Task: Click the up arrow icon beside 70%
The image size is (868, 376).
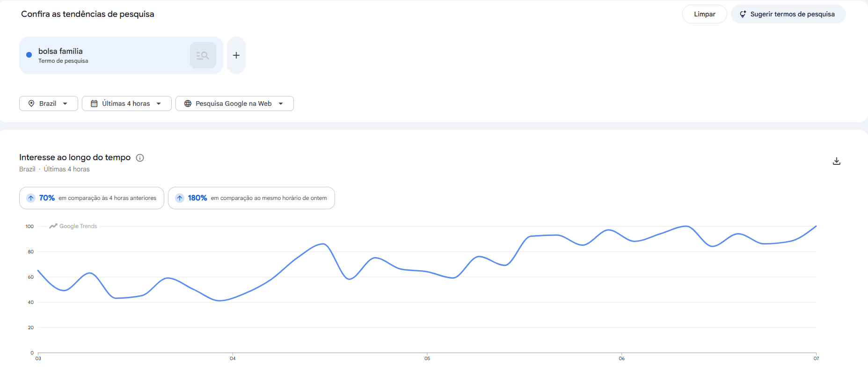Action: tap(31, 198)
